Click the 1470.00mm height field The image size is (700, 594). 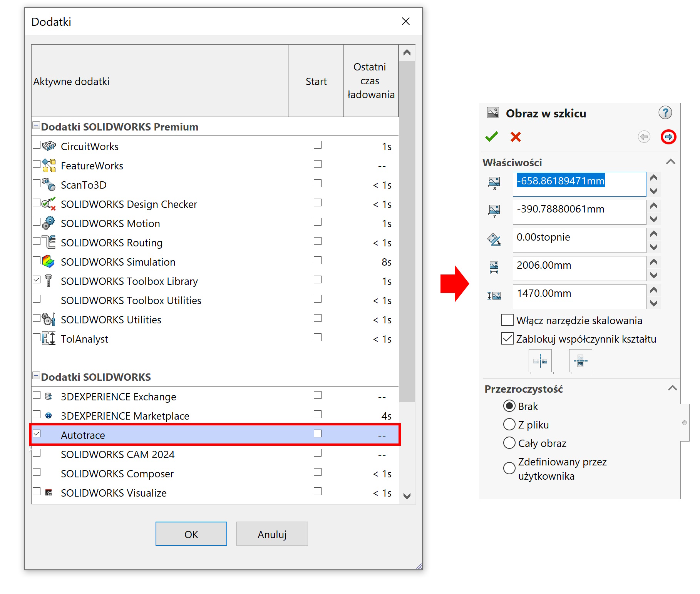579,296
